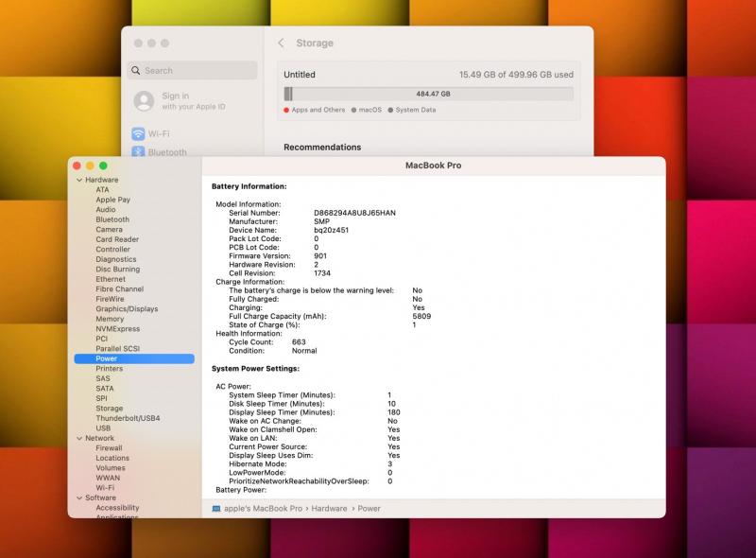The image size is (756, 558).
Task: Select Card Reader in the sidebar
Action: (117, 239)
